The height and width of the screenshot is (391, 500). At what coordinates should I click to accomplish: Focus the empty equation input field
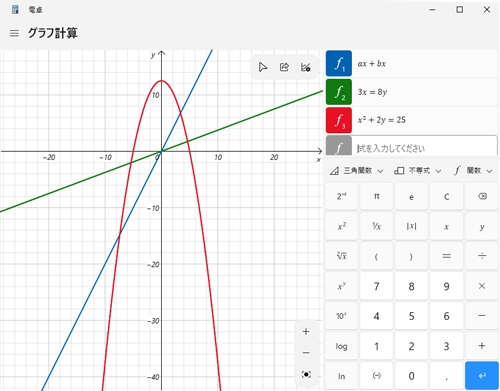pos(425,147)
